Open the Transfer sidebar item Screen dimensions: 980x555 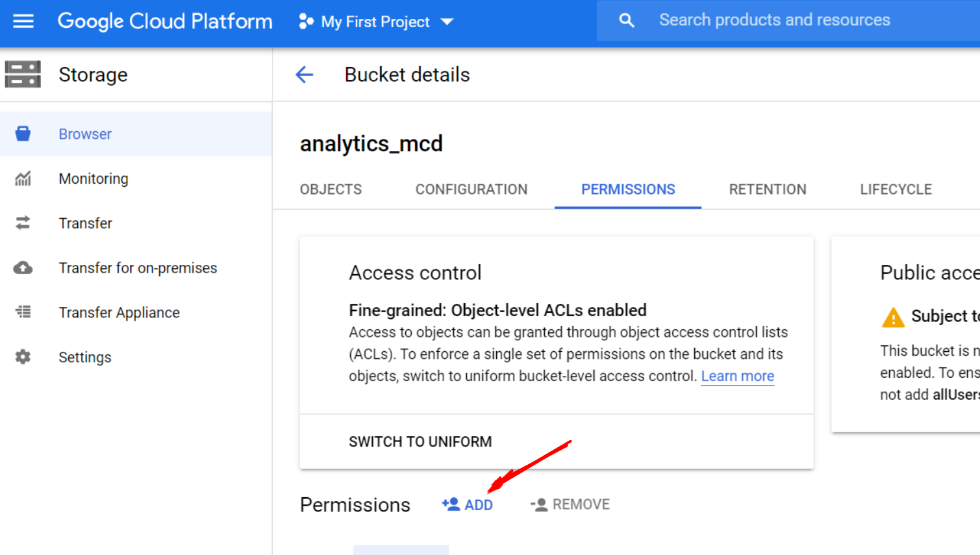click(x=136, y=223)
